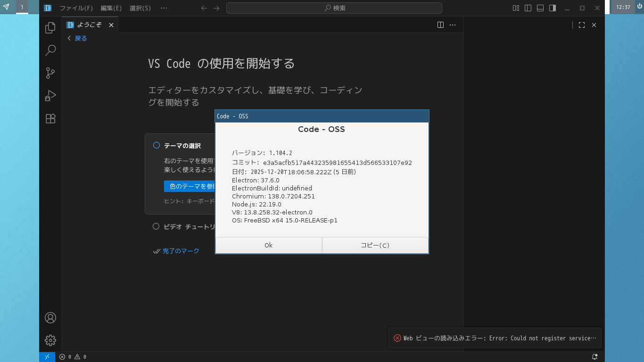The height and width of the screenshot is (362, 644).
Task: Open the 選択(S) menu
Action: pos(140,8)
